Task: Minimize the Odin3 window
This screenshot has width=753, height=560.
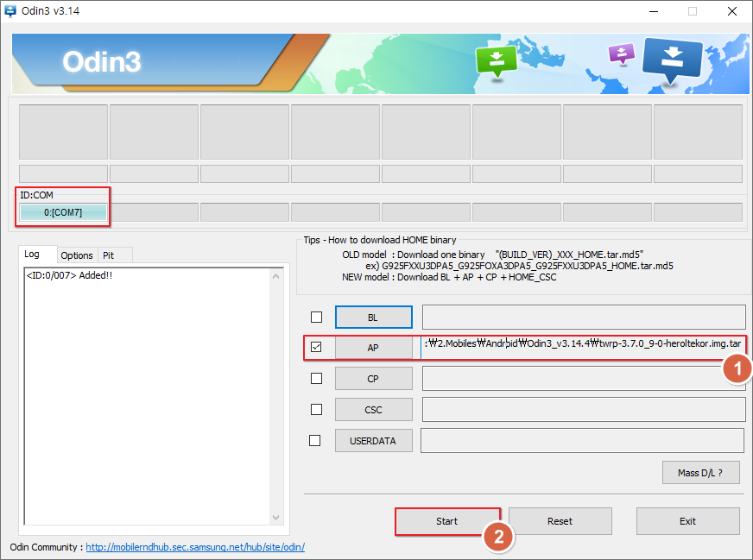Action: click(x=654, y=11)
